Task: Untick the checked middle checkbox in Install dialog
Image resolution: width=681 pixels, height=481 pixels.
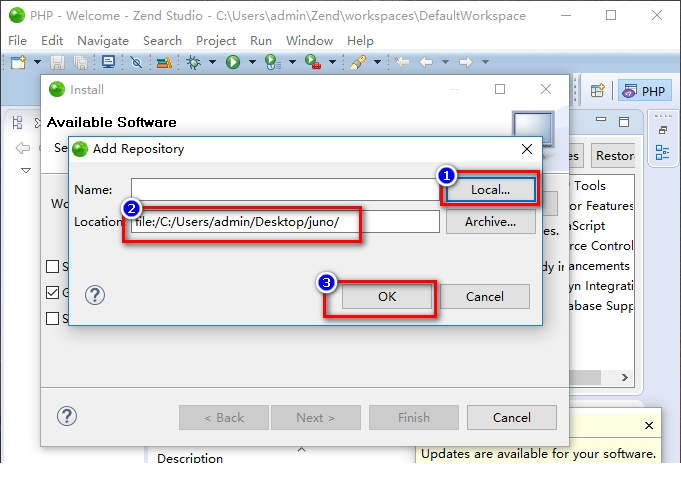Action: (x=53, y=292)
